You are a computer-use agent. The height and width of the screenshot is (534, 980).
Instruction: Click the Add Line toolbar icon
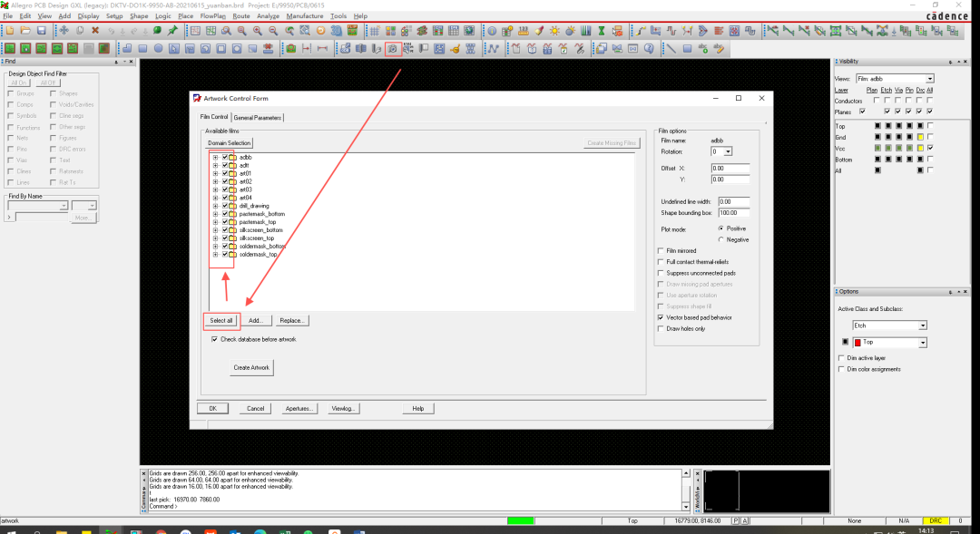tap(671, 49)
